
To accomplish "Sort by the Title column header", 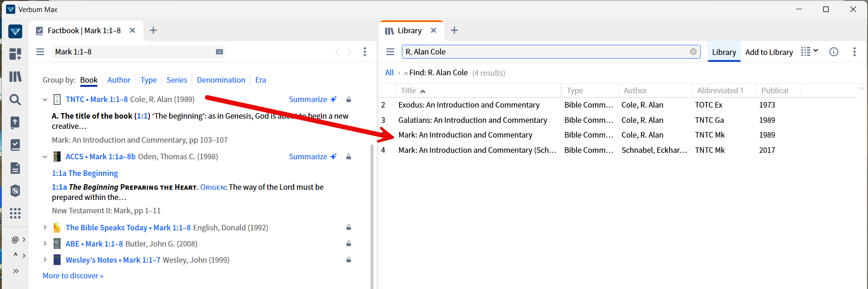I will click(x=478, y=90).
